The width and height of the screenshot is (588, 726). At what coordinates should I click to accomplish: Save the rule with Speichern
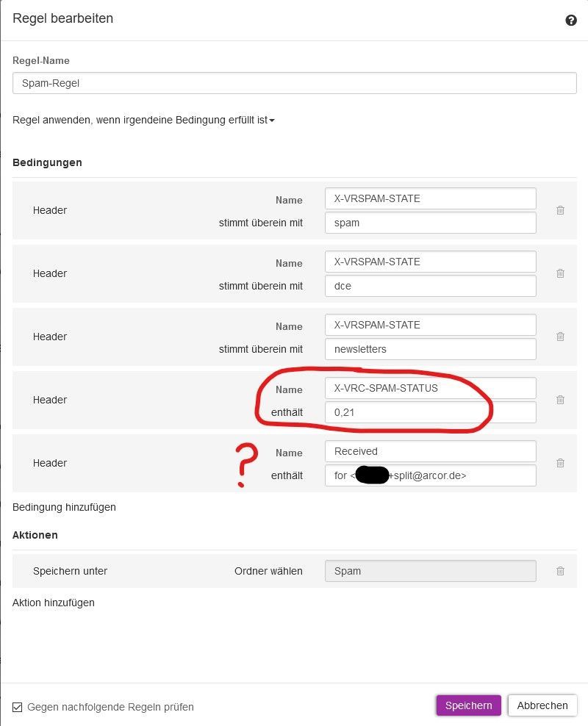[x=468, y=705]
